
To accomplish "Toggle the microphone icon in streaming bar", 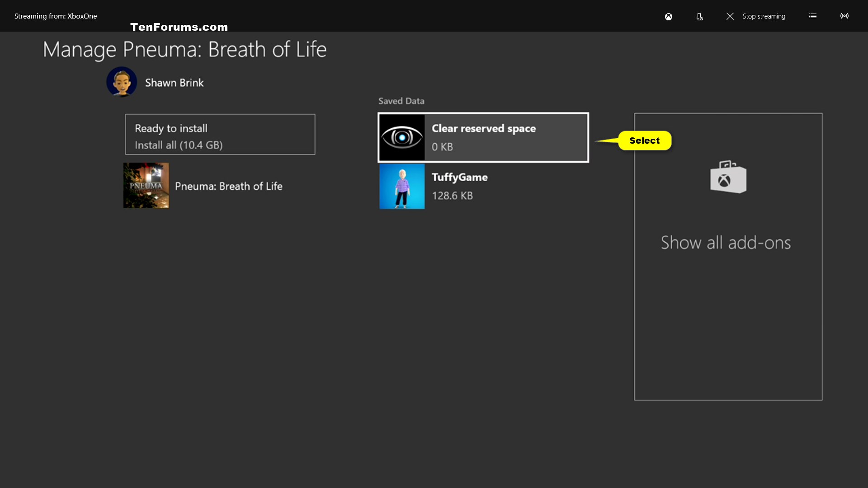I will point(699,16).
